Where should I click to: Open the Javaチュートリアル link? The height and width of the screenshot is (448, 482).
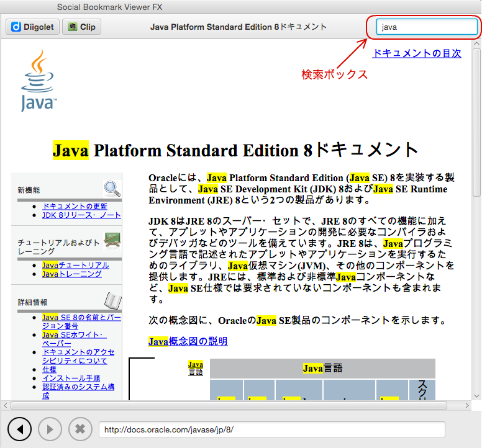tap(76, 265)
